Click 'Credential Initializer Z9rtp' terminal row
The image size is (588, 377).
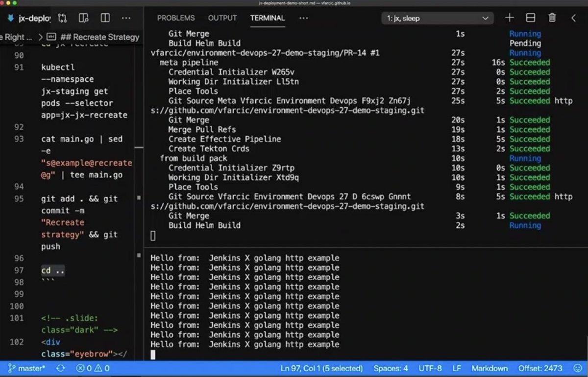pos(231,168)
